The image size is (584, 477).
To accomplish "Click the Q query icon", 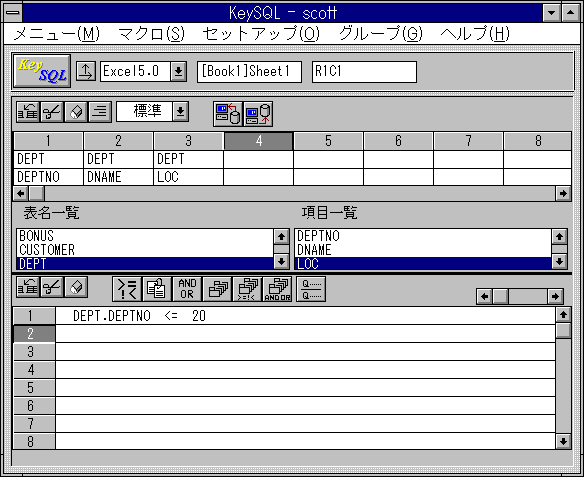I will 311,289.
